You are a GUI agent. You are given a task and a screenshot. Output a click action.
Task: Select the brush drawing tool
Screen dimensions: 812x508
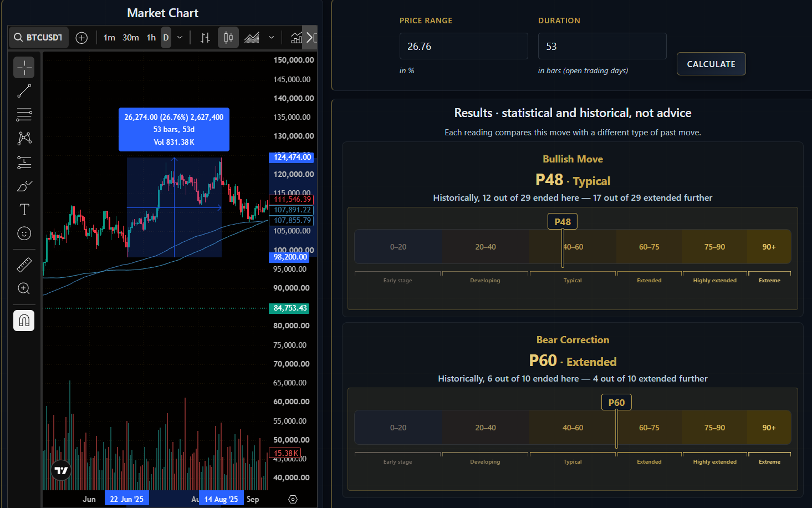(x=24, y=186)
